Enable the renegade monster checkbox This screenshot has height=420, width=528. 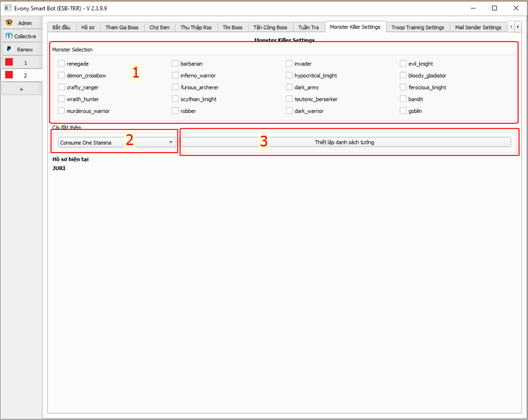coord(62,64)
